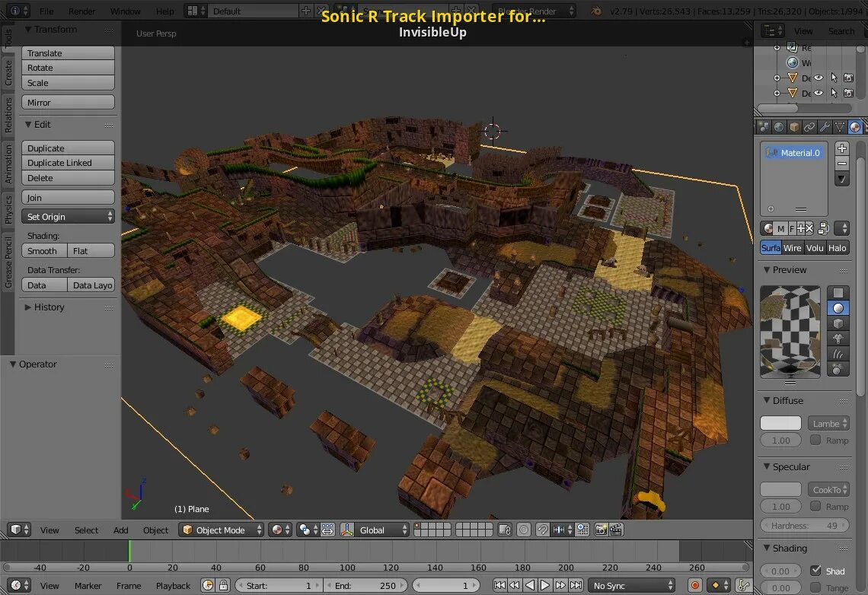Click the Specular color swatch
Screen dimensions: 868x595
point(780,488)
